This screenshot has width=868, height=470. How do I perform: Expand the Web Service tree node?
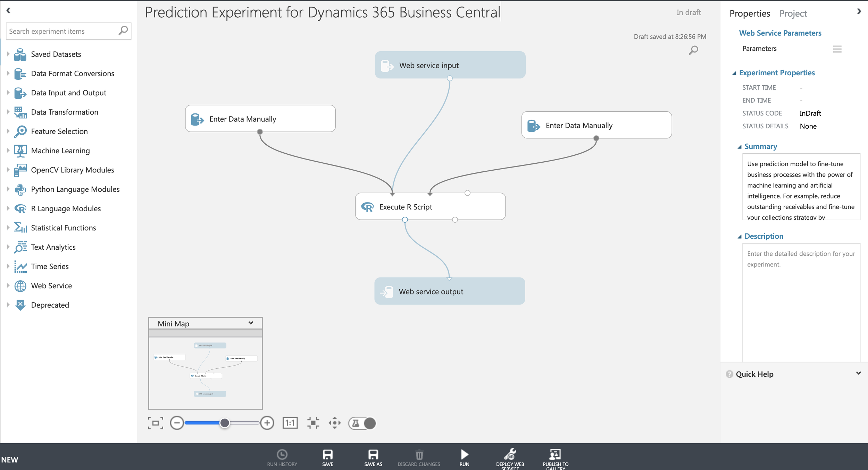coord(8,285)
